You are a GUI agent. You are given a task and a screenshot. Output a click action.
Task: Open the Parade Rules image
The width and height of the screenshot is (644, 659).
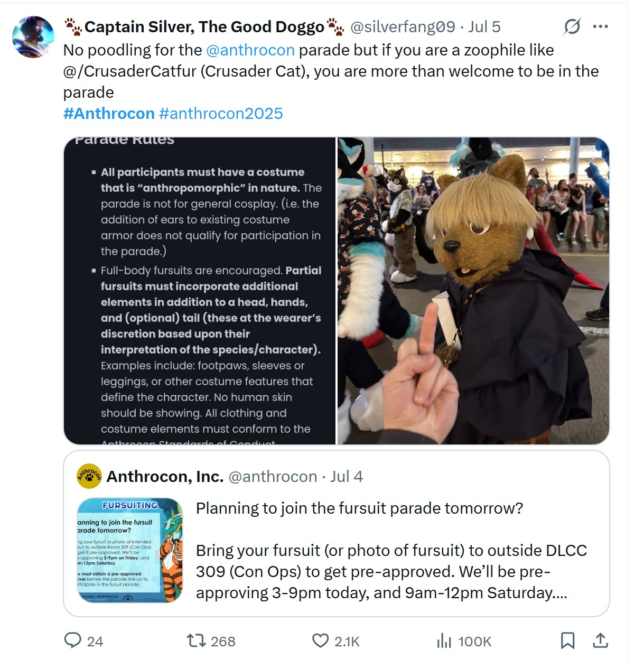click(200, 291)
